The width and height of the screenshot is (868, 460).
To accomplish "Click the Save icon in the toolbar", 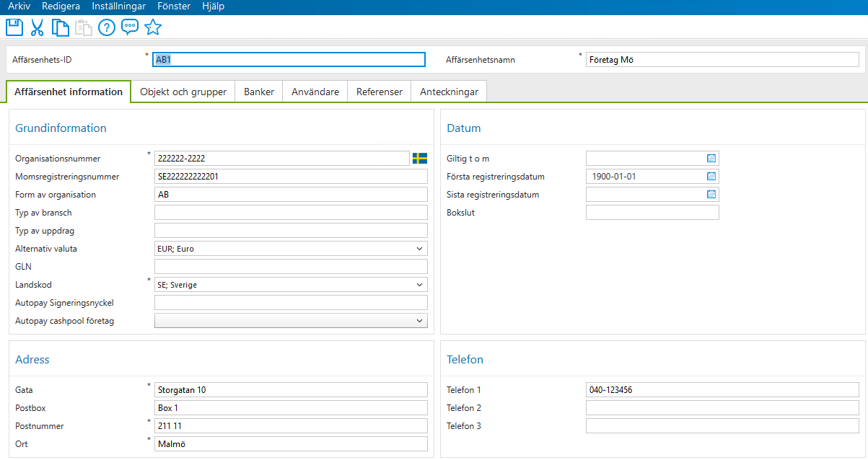I will (x=14, y=27).
